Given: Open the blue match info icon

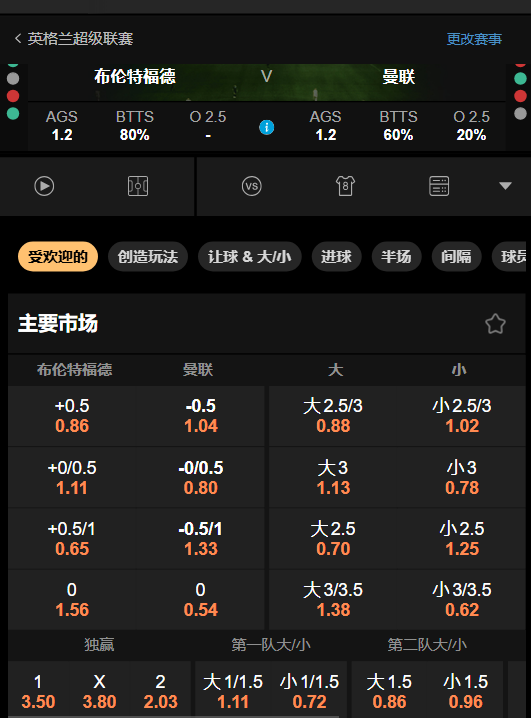Looking at the screenshot, I should pos(266,127).
